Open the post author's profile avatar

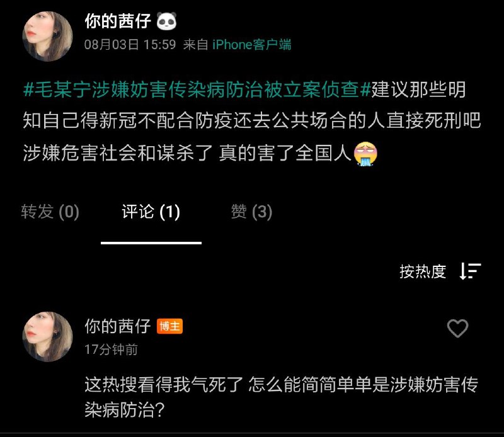(x=47, y=37)
